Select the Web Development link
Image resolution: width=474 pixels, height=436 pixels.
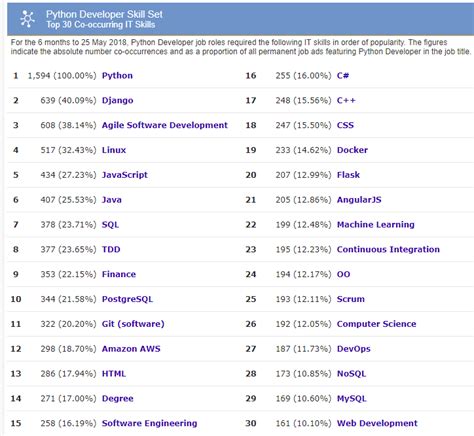pyautogui.click(x=377, y=423)
